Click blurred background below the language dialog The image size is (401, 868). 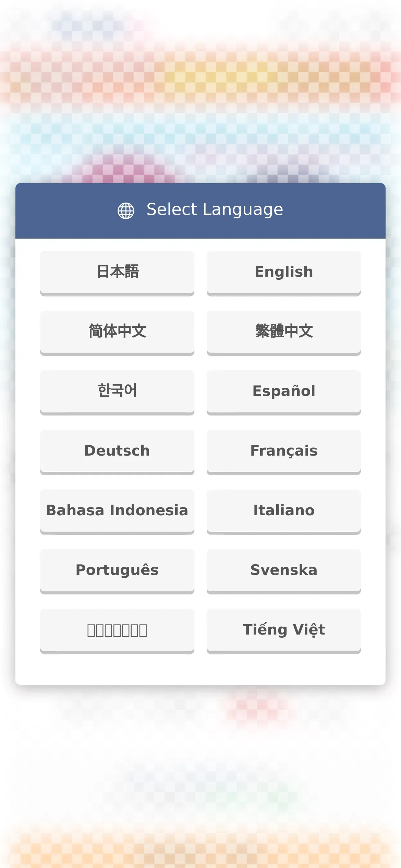[x=200, y=776]
